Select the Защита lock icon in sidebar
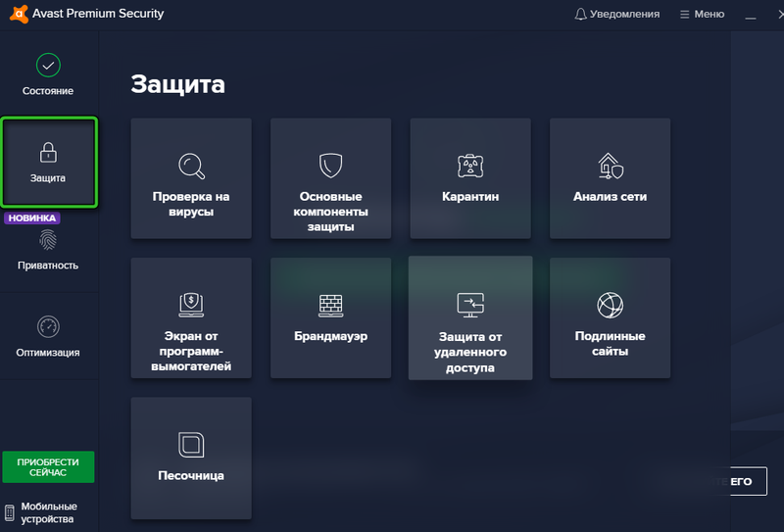784x532 pixels. (x=48, y=153)
